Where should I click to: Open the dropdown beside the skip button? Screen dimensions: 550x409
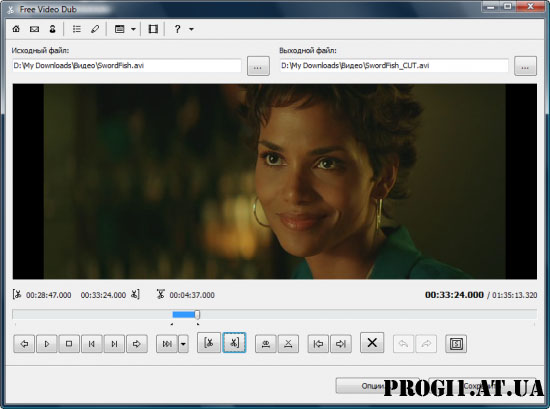pyautogui.click(x=183, y=344)
